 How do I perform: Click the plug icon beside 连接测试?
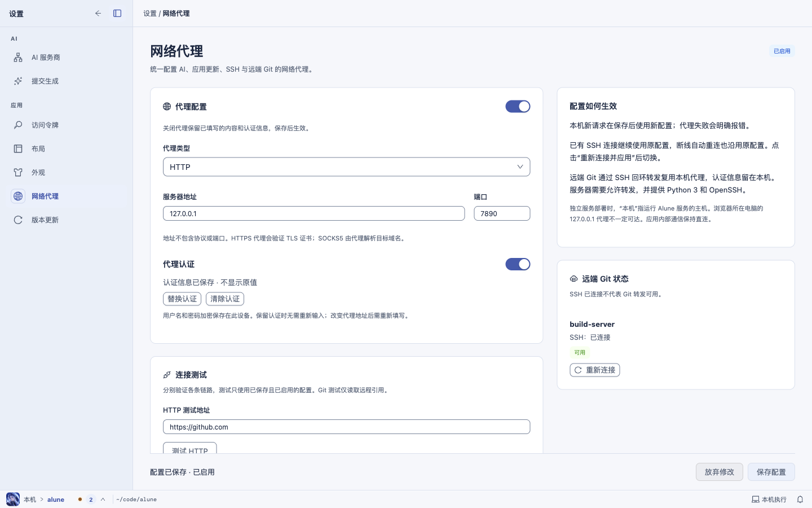[167, 375]
